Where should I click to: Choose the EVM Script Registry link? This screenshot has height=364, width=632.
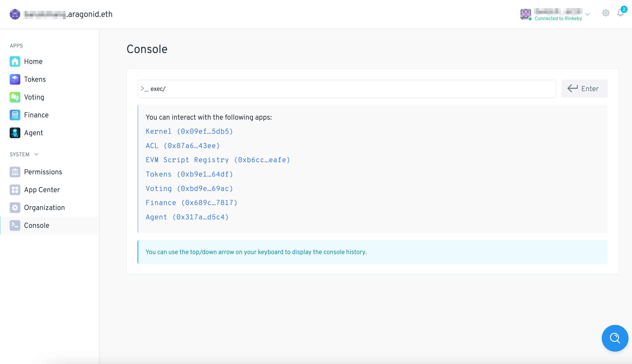coord(218,160)
